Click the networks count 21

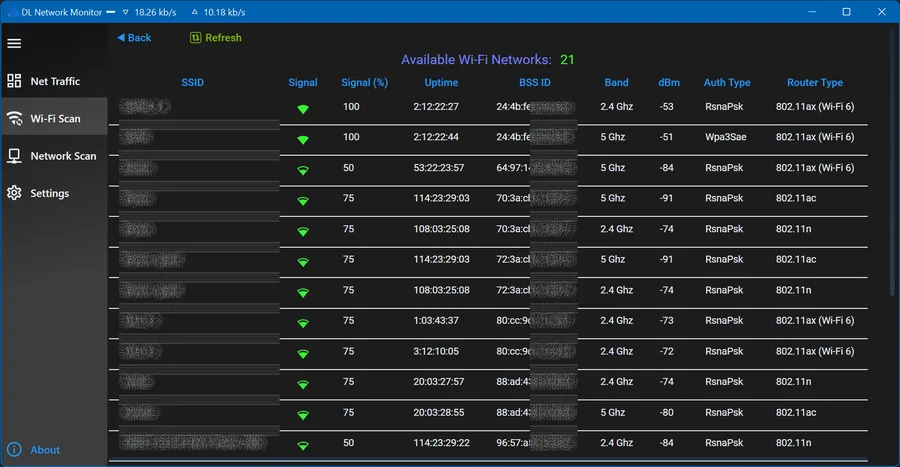pos(567,59)
